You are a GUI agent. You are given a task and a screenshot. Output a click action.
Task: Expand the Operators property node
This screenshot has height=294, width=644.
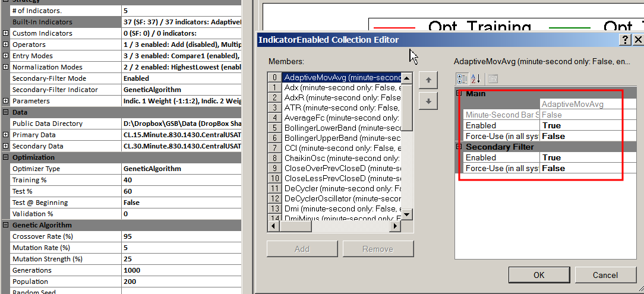point(6,45)
